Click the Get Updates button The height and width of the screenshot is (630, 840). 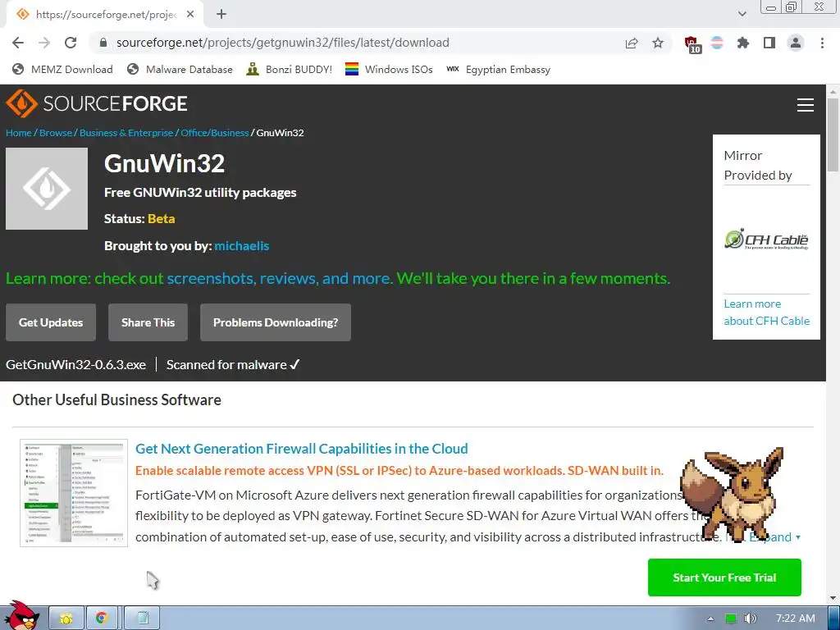(x=51, y=322)
